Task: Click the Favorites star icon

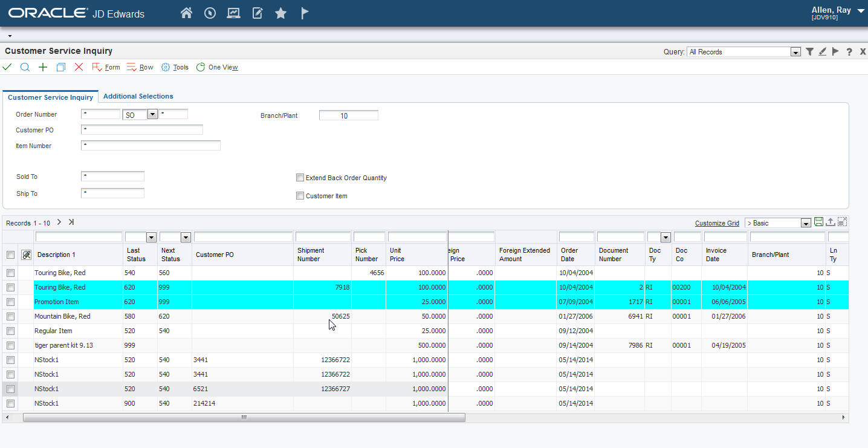Action: pos(280,12)
